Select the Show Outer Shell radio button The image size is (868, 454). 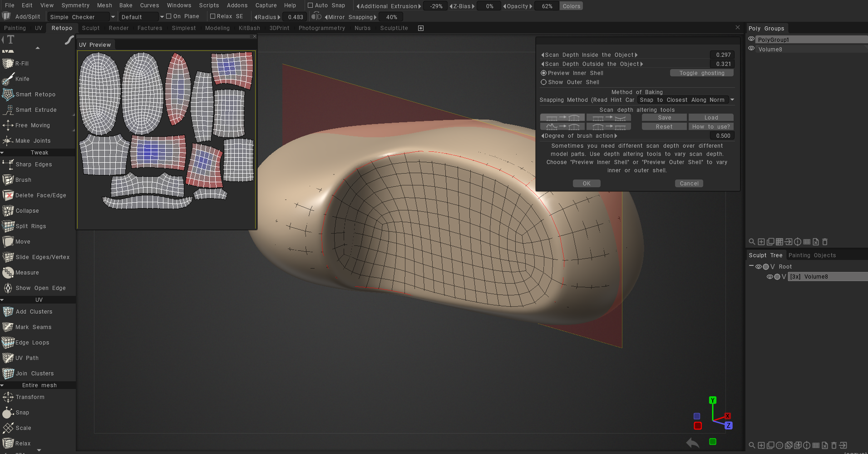(543, 82)
